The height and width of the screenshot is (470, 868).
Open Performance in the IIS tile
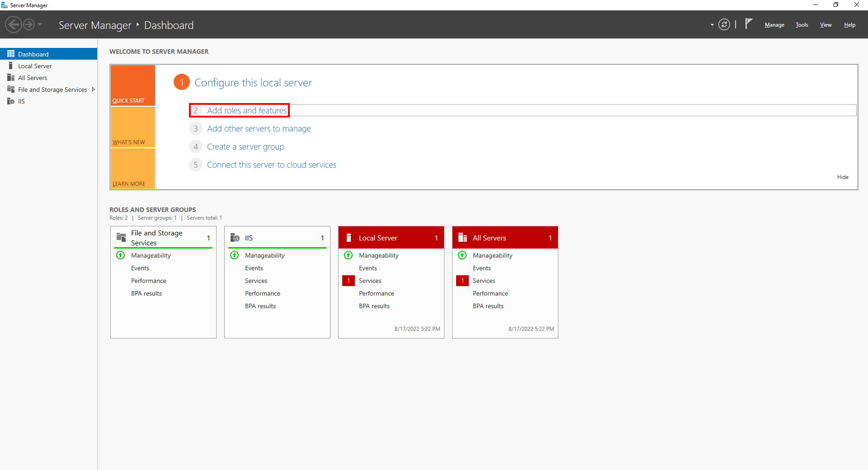point(263,293)
